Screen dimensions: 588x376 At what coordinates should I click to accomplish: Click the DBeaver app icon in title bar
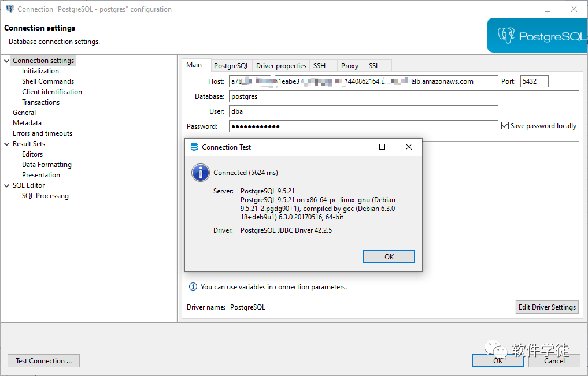tap(10, 9)
